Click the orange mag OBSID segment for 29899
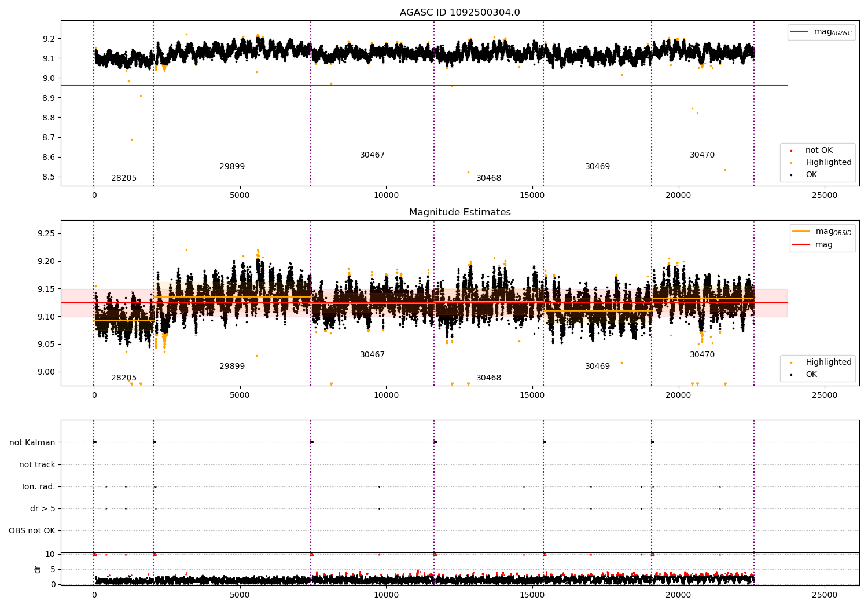Image resolution: width=868 pixels, height=608 pixels. click(x=232, y=297)
